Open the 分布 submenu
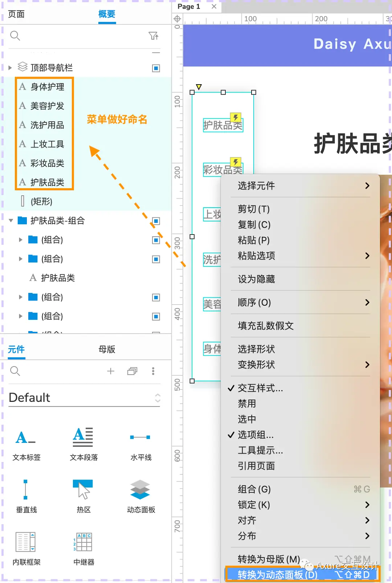 [x=300, y=536]
